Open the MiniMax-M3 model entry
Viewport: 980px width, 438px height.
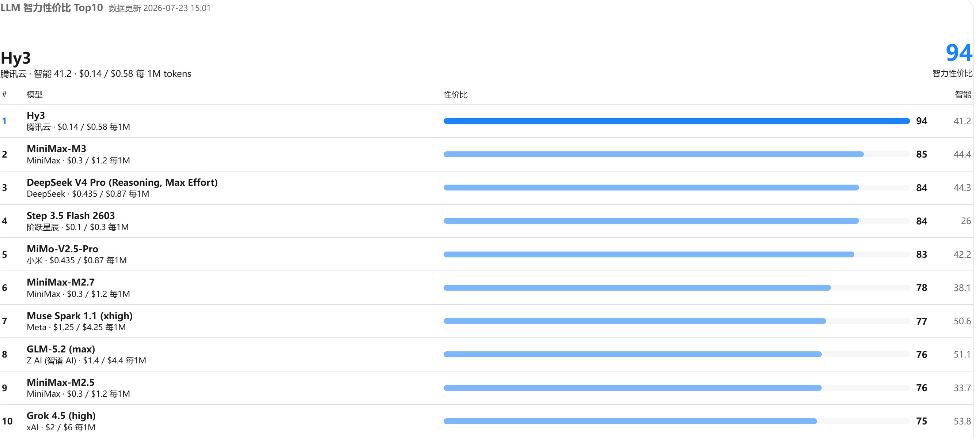coord(56,149)
